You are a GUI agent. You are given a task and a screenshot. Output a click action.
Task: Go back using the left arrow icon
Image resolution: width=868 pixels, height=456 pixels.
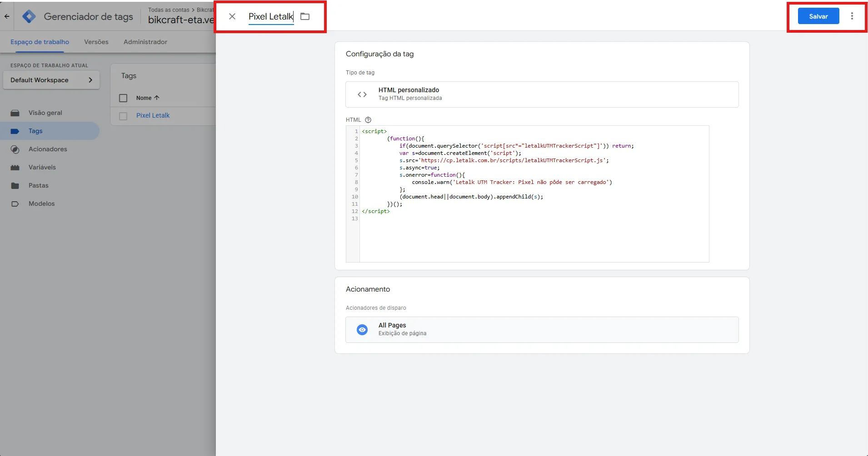pos(7,16)
